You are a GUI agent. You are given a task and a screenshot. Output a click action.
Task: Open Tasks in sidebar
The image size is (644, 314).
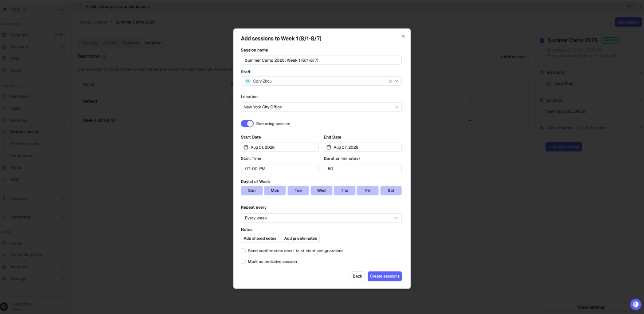pos(16,108)
